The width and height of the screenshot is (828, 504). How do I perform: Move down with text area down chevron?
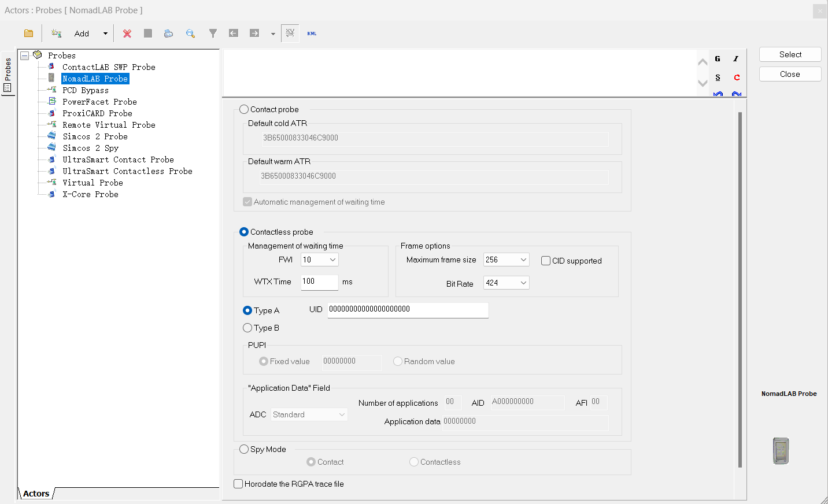click(x=703, y=83)
